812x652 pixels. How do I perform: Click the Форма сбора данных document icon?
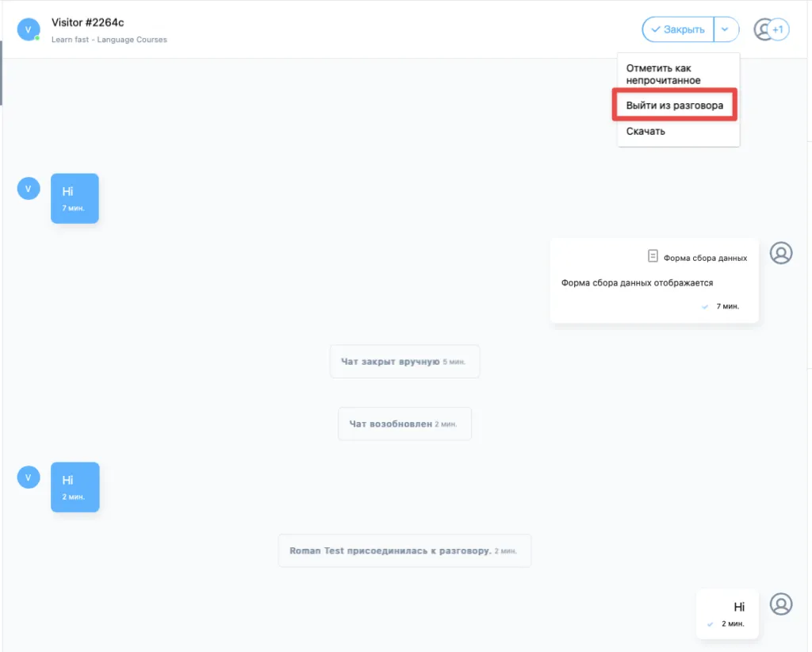[653, 256]
